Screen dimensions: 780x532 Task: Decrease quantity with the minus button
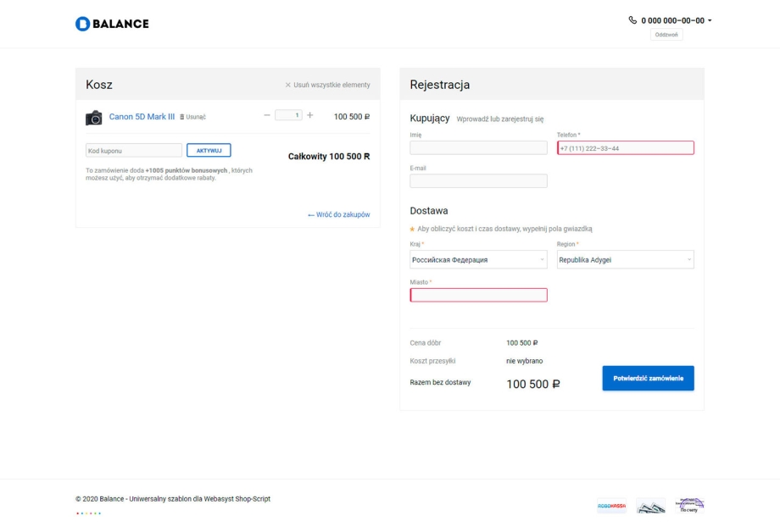point(267,116)
